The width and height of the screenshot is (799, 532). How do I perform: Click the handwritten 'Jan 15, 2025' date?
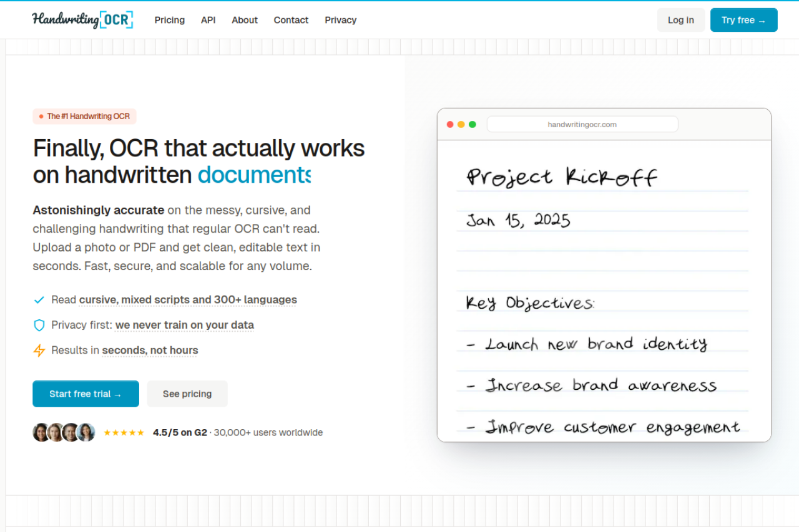point(518,220)
